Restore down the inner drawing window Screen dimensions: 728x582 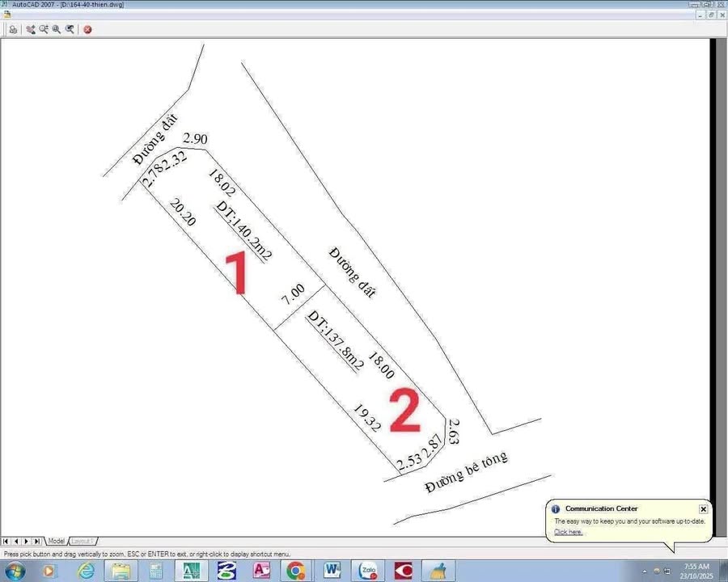pos(711,14)
